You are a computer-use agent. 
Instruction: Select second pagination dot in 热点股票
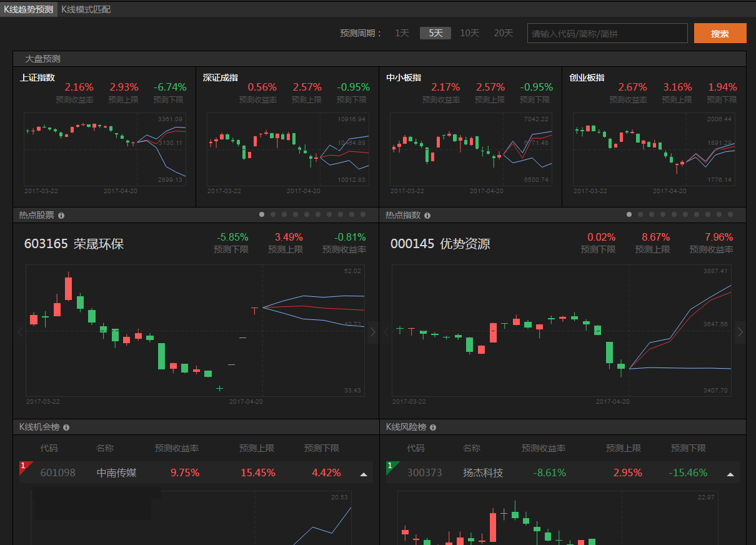[273, 214]
